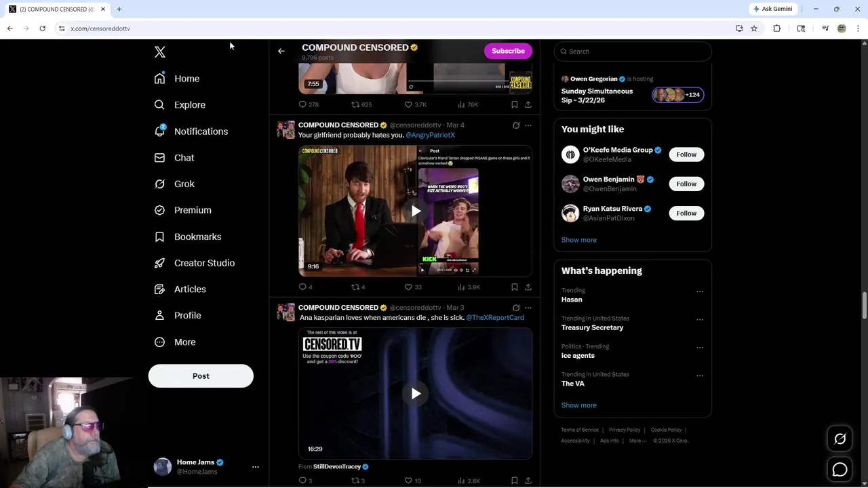Open more options for ice agents trend
868x488 pixels.
point(700,348)
